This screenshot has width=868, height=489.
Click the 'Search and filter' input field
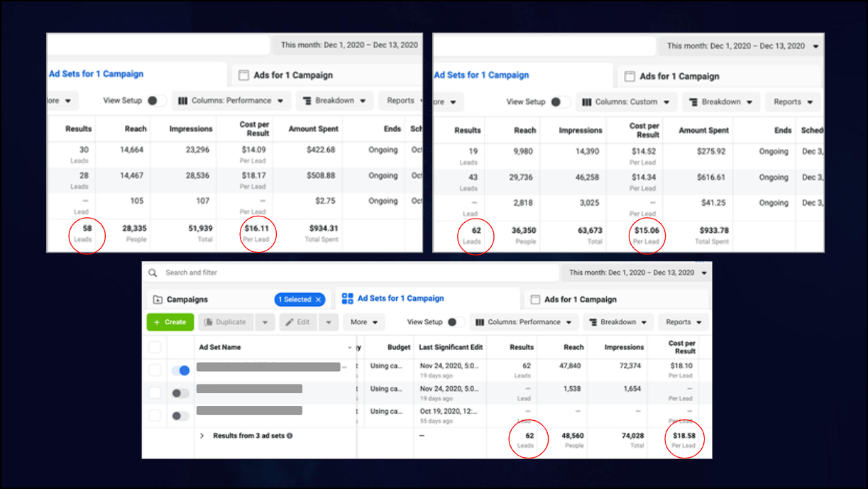284,273
